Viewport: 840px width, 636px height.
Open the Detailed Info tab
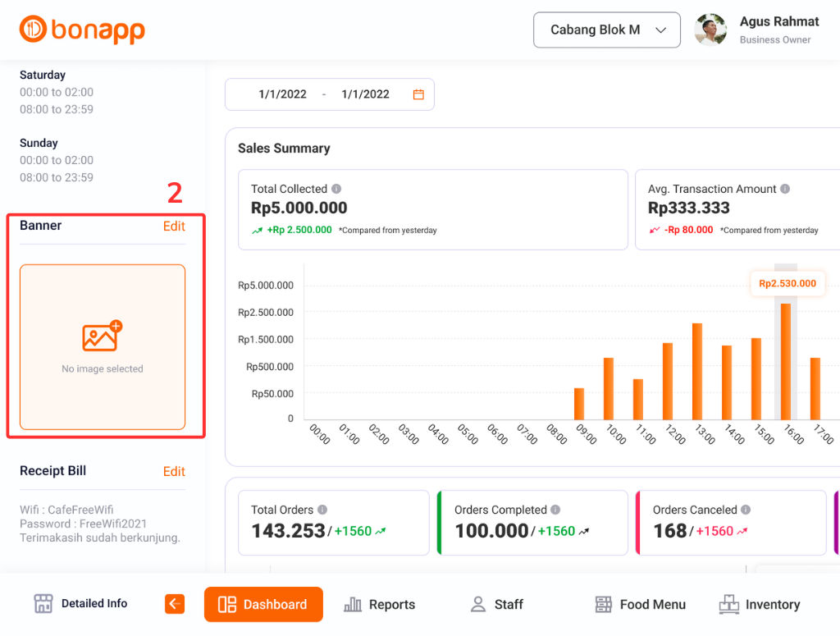click(x=80, y=604)
